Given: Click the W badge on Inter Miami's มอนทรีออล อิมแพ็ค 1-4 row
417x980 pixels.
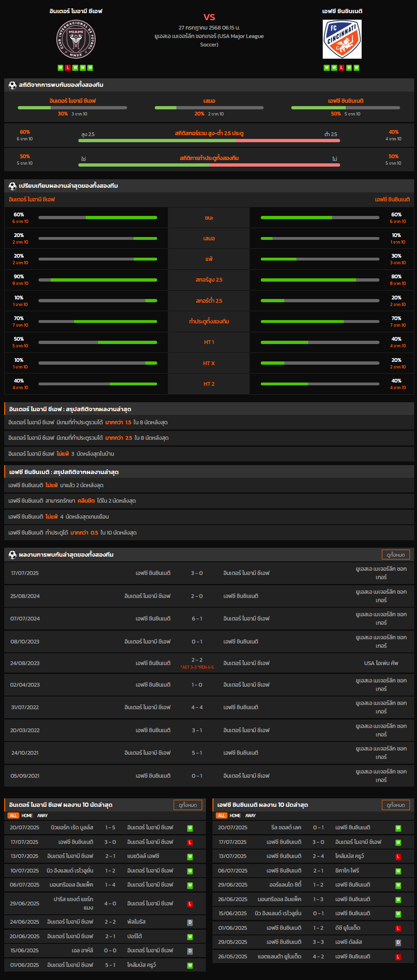Looking at the screenshot, I should pos(190,885).
